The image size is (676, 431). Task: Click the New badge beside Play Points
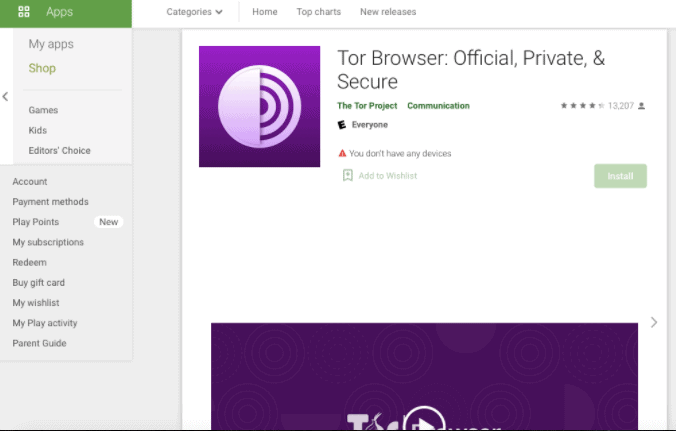point(109,222)
